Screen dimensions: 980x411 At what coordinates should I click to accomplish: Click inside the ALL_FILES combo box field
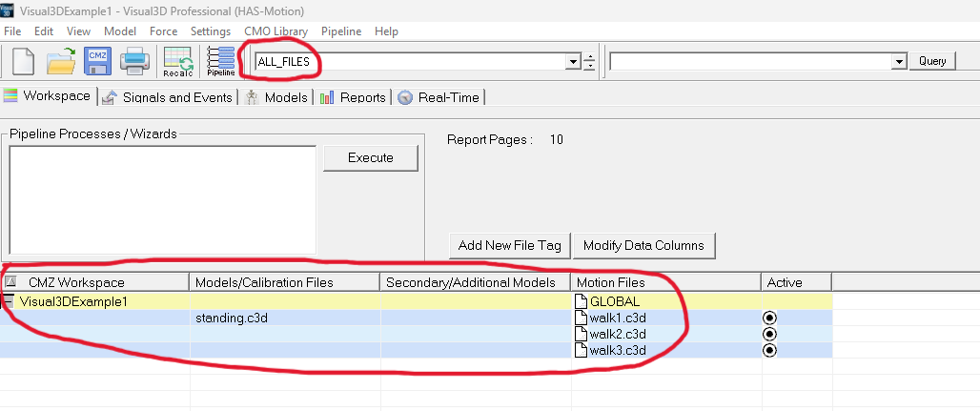410,61
